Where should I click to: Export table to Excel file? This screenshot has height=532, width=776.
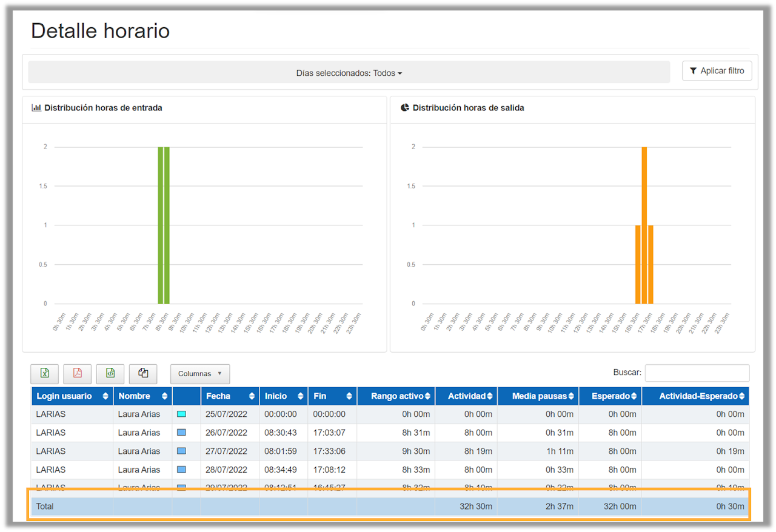(45, 374)
